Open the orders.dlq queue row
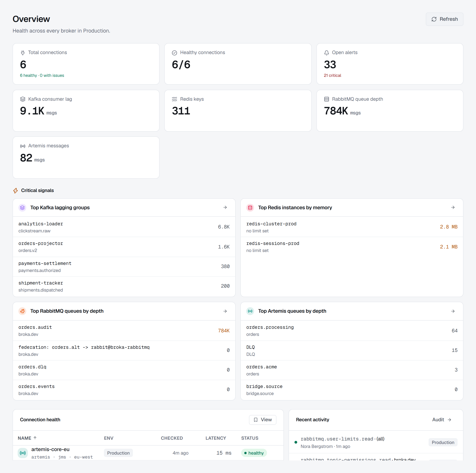The image size is (476, 473). 124,370
